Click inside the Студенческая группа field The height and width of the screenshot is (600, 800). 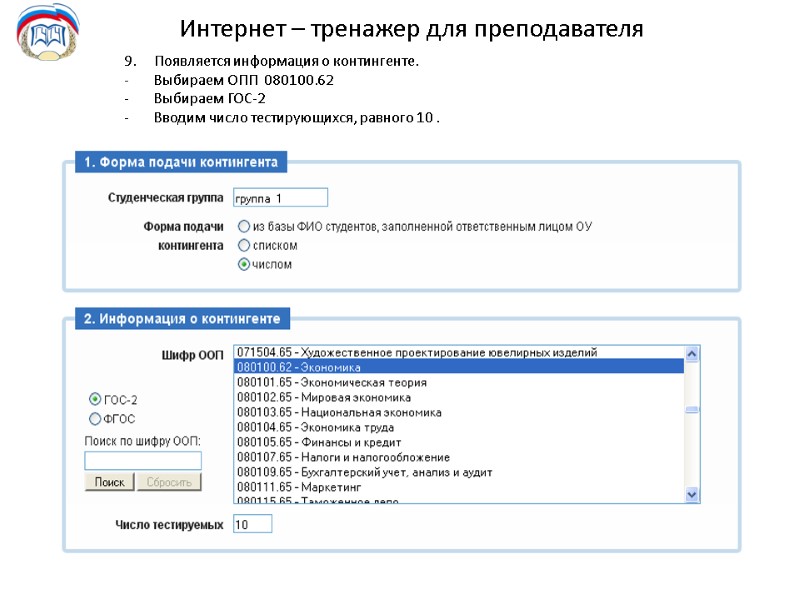click(x=278, y=197)
